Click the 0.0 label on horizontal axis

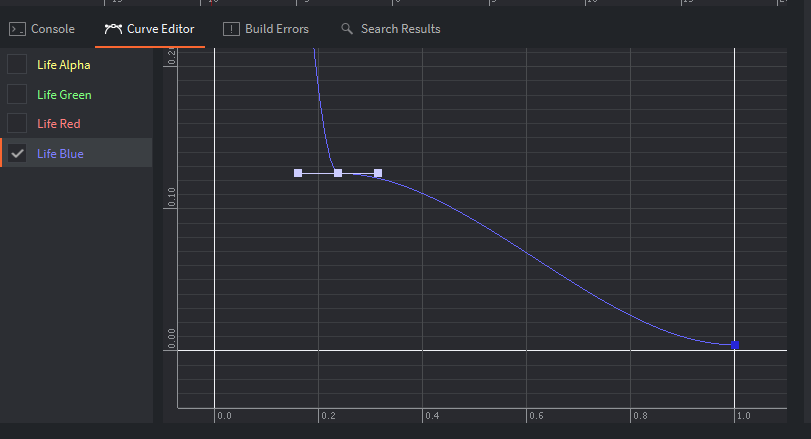224,416
